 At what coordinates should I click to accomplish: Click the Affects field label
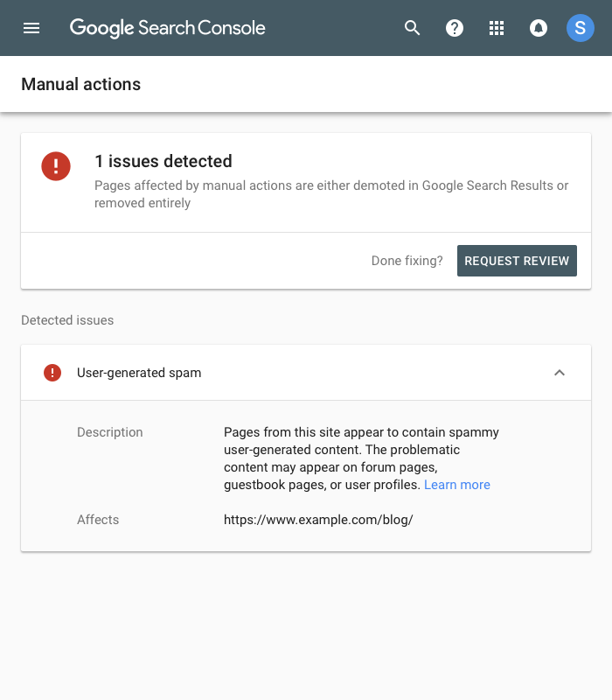tap(98, 520)
